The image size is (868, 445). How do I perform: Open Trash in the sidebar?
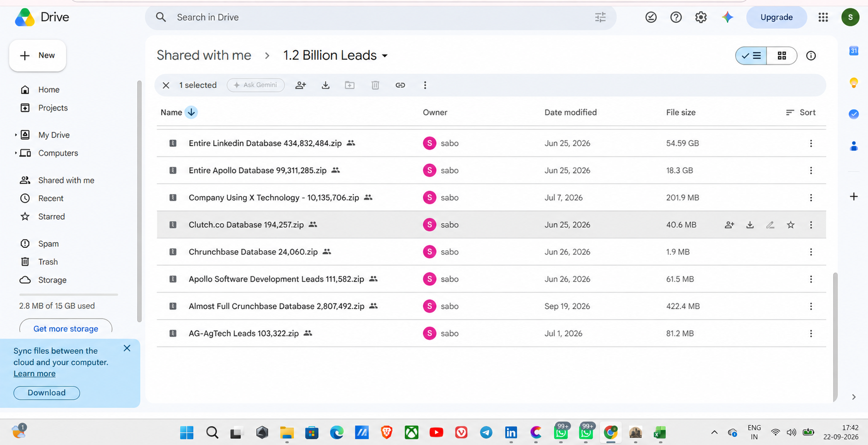[48, 262]
